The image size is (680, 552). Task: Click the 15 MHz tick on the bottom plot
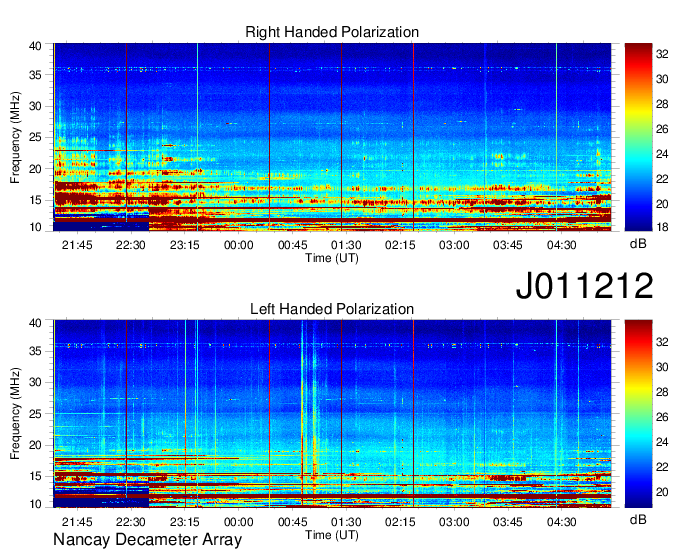click(35, 477)
